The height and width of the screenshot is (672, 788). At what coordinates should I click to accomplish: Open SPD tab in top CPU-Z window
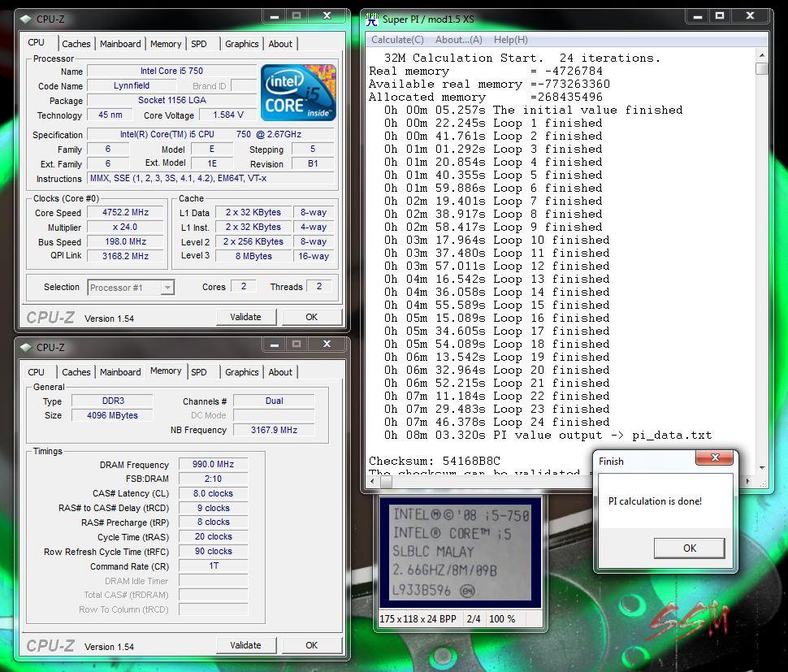click(x=199, y=44)
